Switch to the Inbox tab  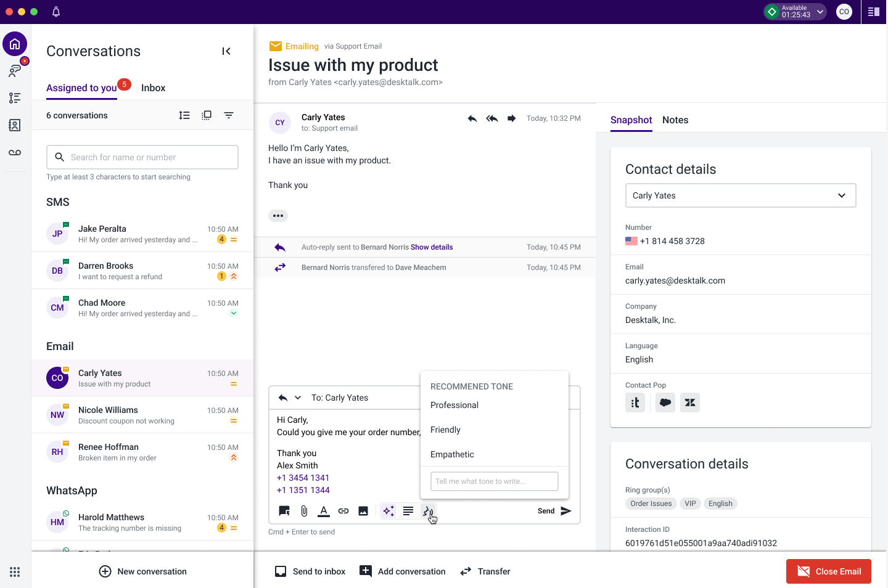(153, 88)
